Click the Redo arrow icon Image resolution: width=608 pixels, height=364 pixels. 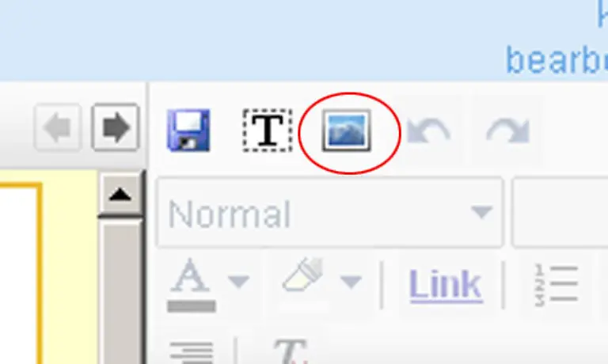(508, 131)
